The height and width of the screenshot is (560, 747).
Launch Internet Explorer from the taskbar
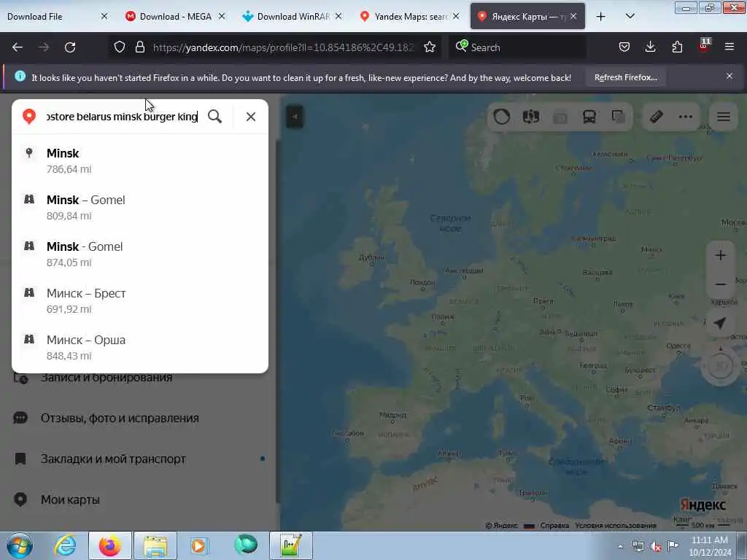(x=65, y=545)
